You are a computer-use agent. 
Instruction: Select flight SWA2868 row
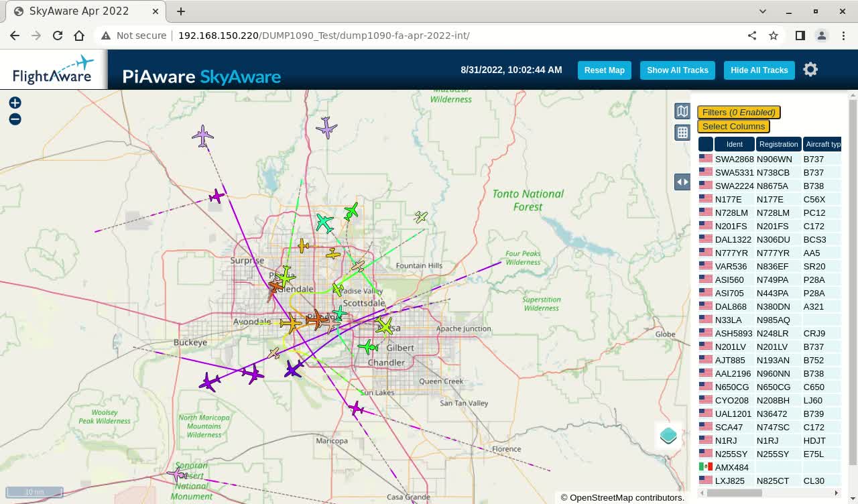[770, 159]
